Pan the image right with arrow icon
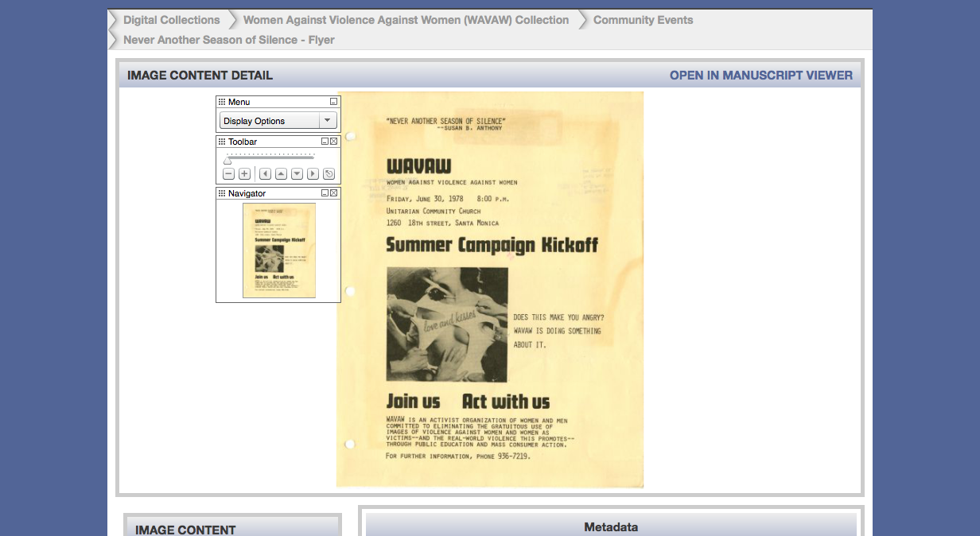The image size is (980, 536). 313,174
